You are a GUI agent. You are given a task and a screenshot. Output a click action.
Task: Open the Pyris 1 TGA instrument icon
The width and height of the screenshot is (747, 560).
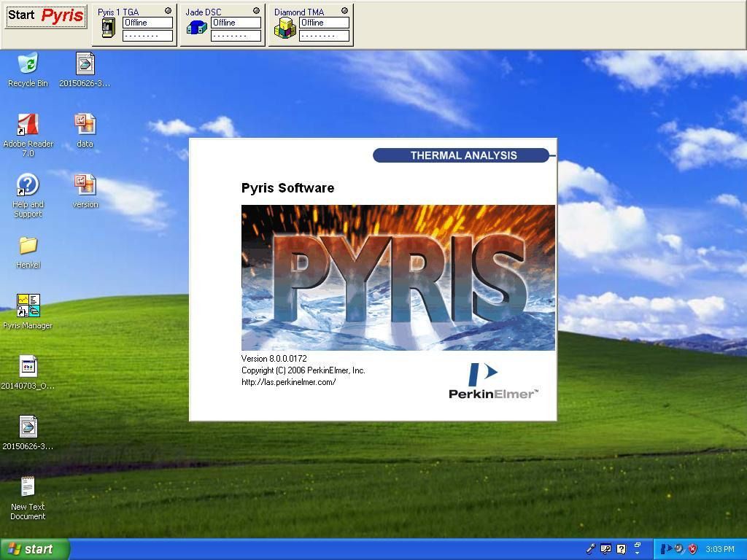pyautogui.click(x=108, y=28)
